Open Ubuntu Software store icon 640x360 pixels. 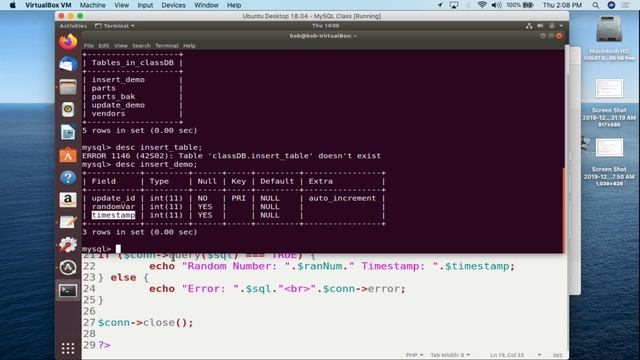[x=68, y=155]
